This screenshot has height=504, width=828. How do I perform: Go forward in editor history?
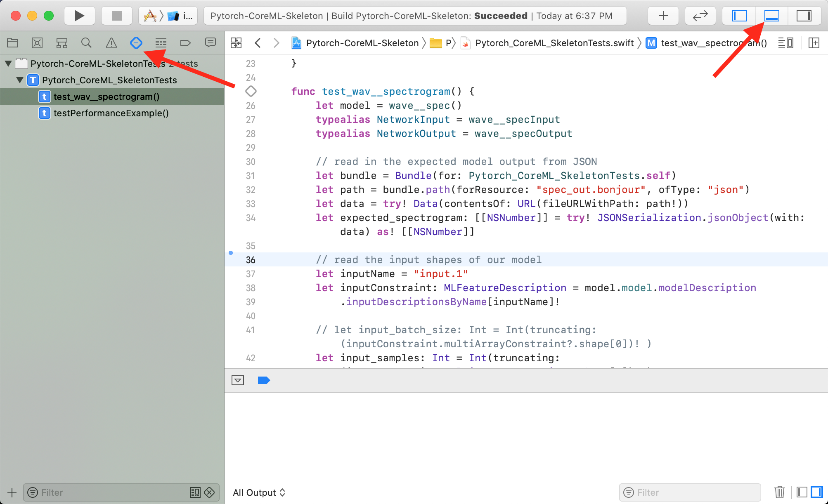point(277,43)
